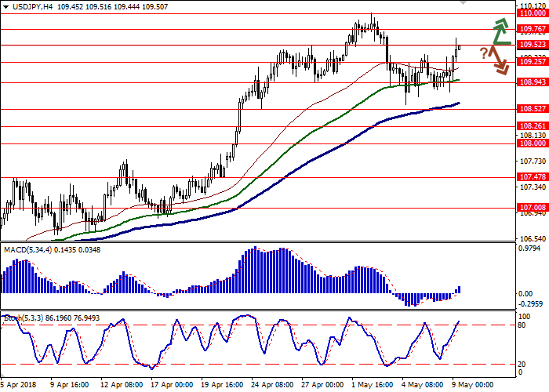This screenshot has width=549, height=392.
Task: Click the 108.261 price level label
Action: (532, 125)
